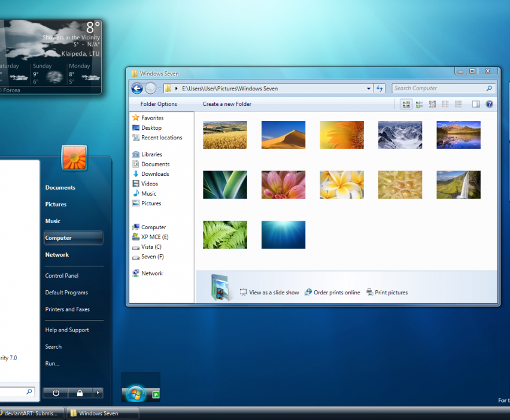This screenshot has height=420, width=510.
Task: Click the Explorer back navigation arrow
Action: click(x=137, y=89)
